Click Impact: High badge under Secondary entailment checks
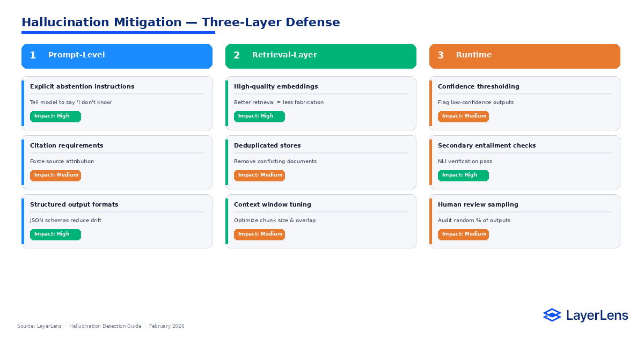Viewport: 644px width, 338px height. point(463,175)
